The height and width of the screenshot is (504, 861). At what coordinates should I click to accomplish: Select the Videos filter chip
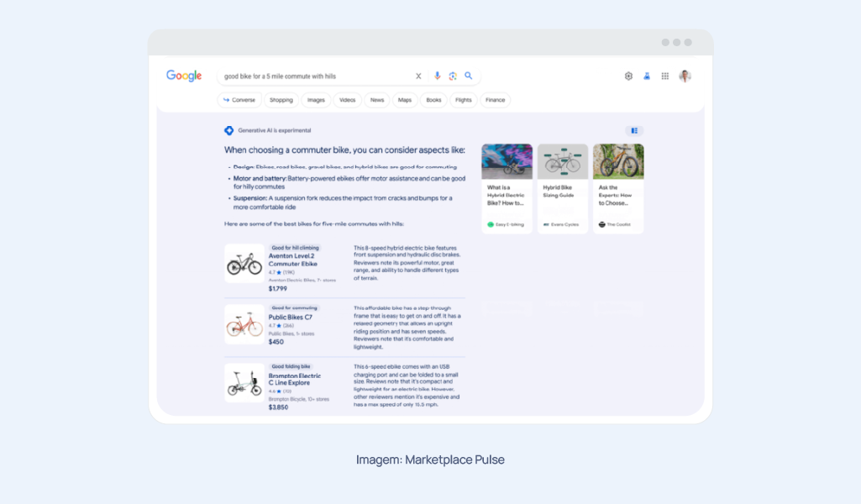tap(348, 100)
